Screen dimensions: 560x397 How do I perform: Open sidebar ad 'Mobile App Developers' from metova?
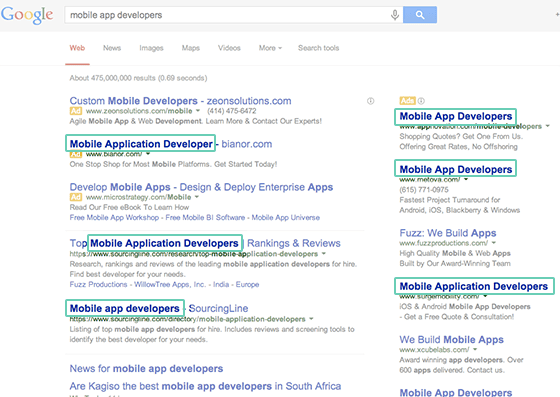tap(456, 170)
